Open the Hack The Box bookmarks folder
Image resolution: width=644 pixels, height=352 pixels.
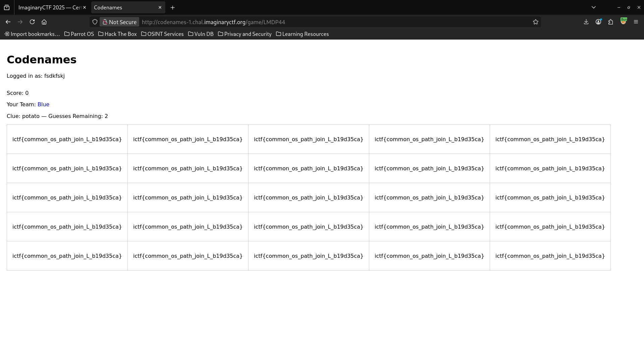click(117, 34)
